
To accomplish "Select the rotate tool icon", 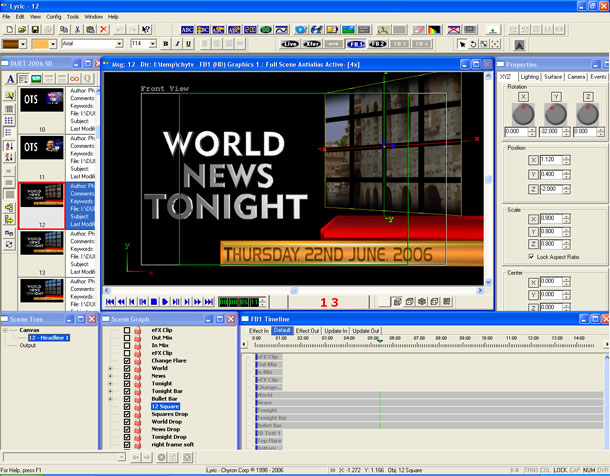I will point(473,44).
